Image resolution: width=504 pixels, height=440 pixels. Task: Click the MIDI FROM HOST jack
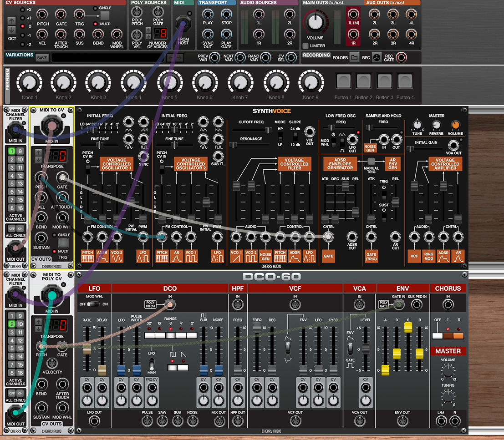183,24
